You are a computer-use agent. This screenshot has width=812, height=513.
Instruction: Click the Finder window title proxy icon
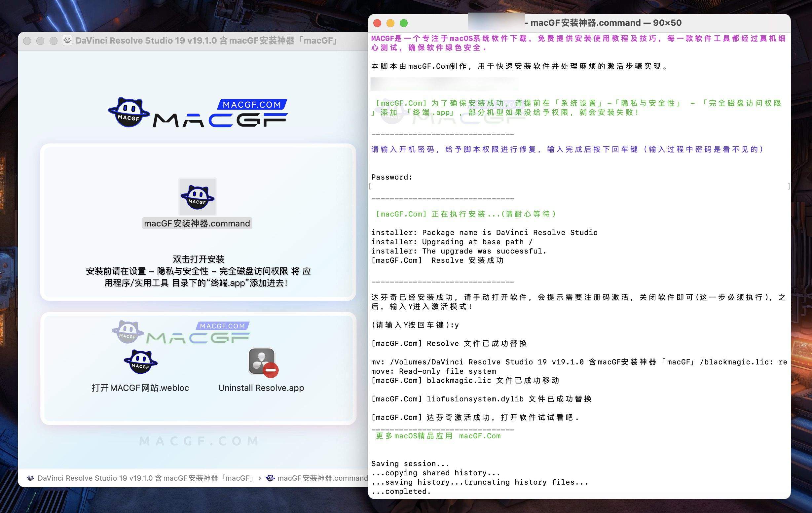(x=67, y=41)
